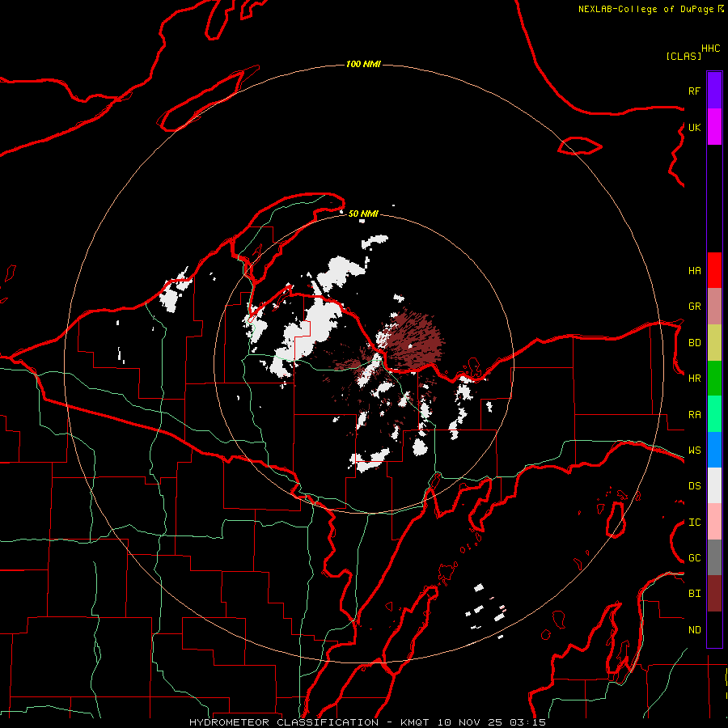Click the brown biological echo cluster at radar center
Screen dimensions: 728x728
click(413, 341)
